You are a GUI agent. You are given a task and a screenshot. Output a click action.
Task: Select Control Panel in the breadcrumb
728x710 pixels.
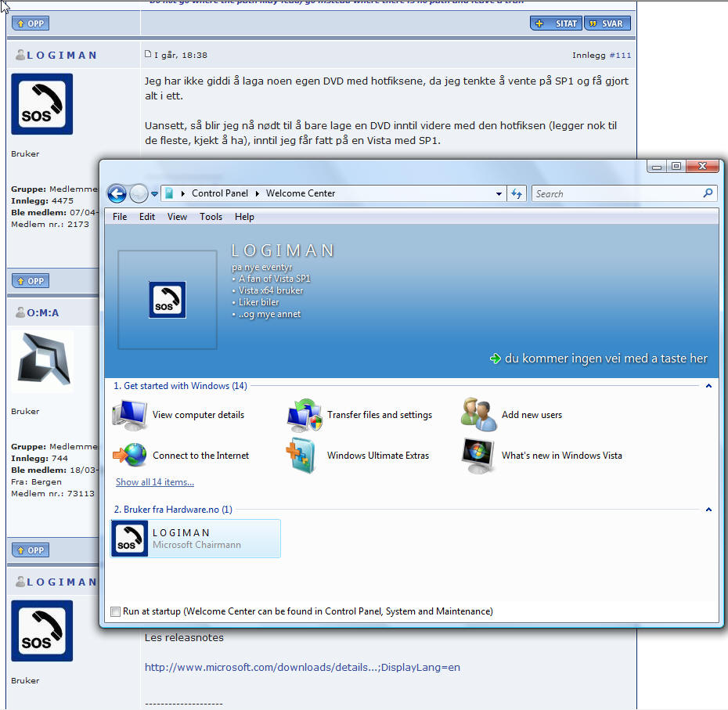click(x=220, y=193)
